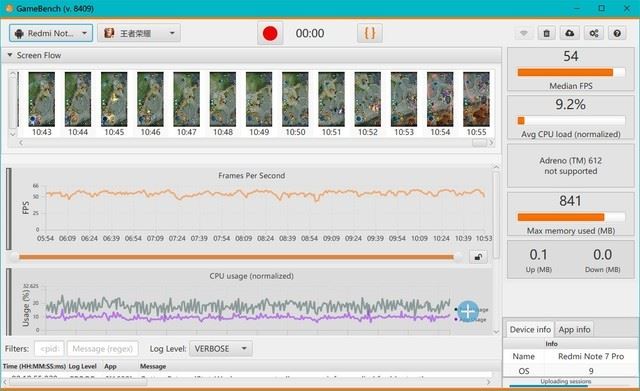The width and height of the screenshot is (640, 391).
Task: Open the Redmi Note device dropdown
Action: (x=51, y=33)
